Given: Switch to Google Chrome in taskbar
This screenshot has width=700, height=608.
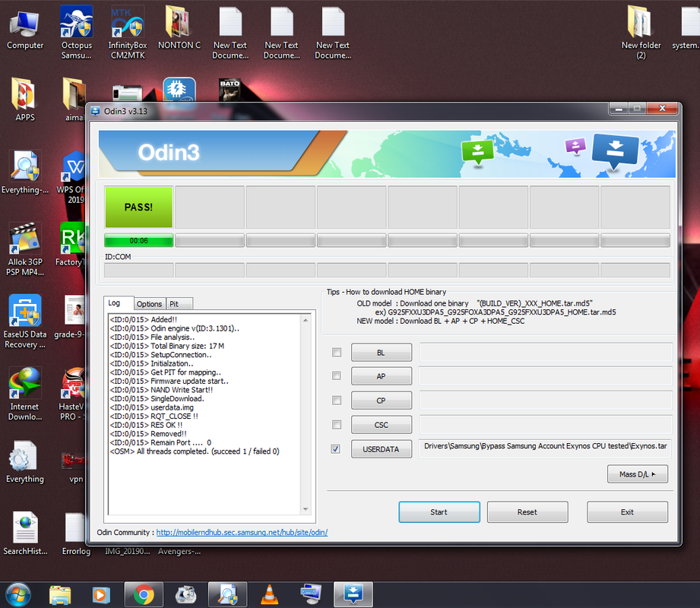Looking at the screenshot, I should tap(144, 595).
